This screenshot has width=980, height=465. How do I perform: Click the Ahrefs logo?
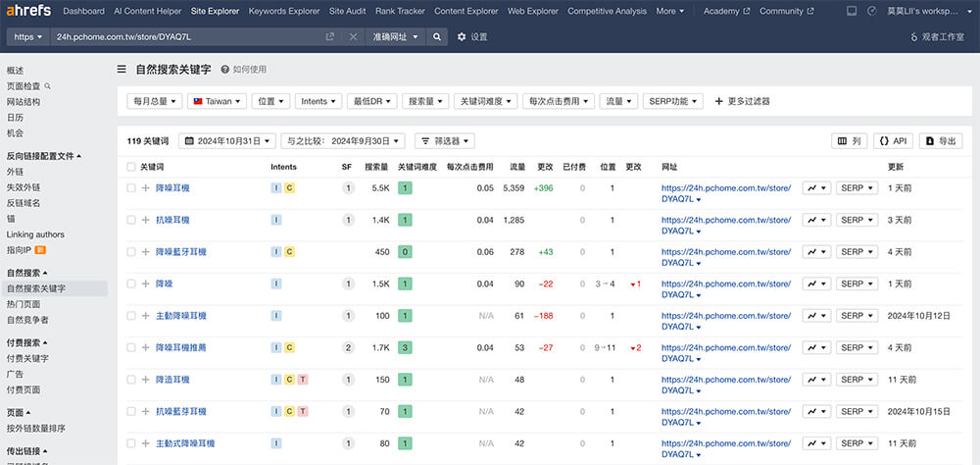[28, 11]
